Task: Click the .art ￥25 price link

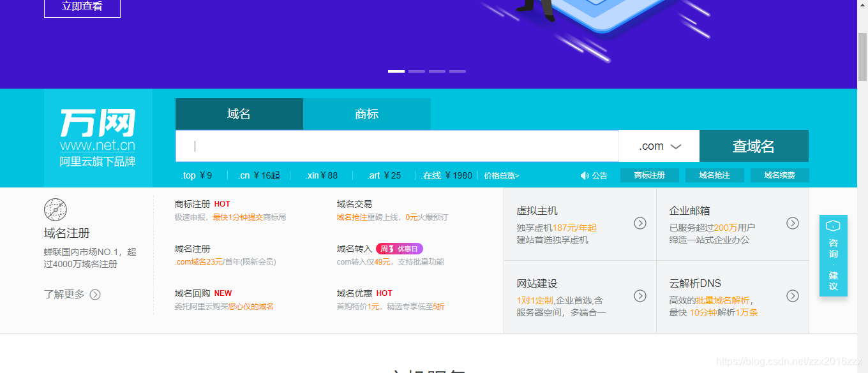Action: click(x=384, y=175)
